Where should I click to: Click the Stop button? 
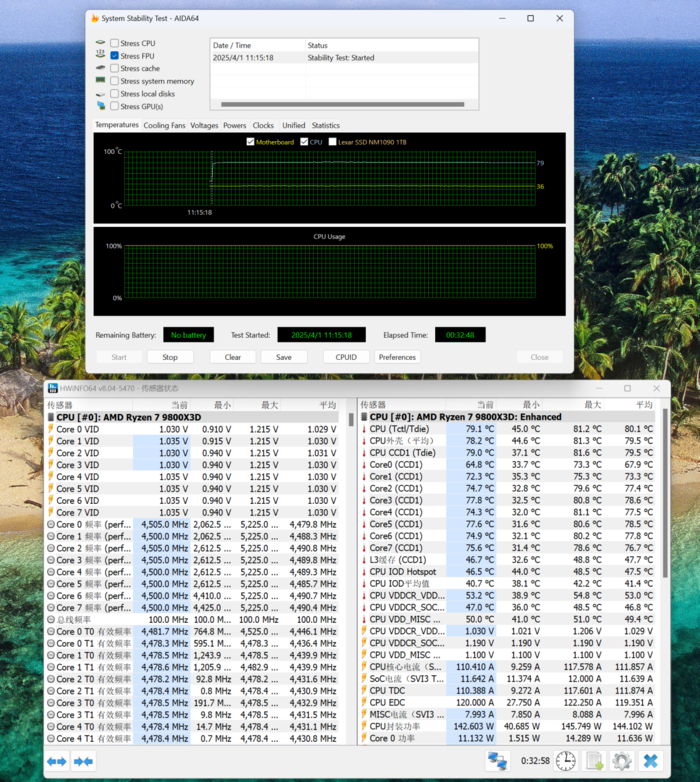click(x=170, y=357)
